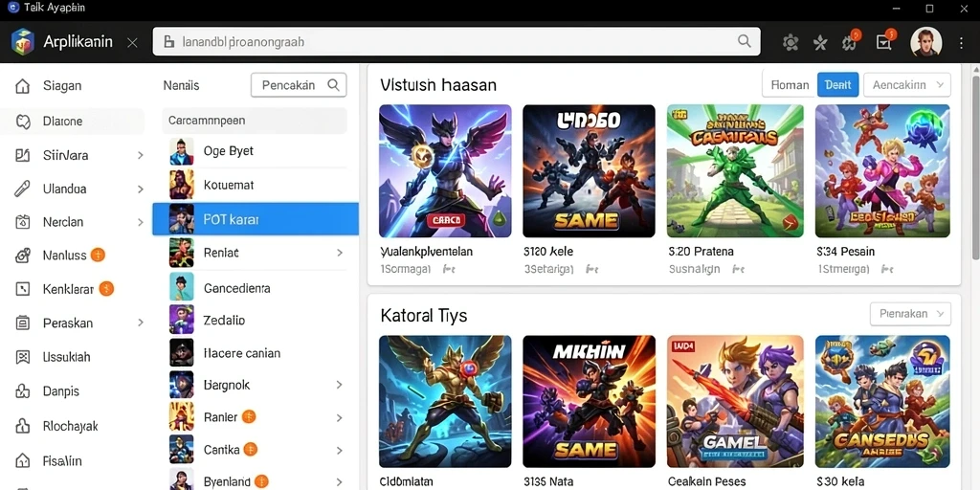Expand the Ulandoa sidebar chevron

(x=141, y=189)
